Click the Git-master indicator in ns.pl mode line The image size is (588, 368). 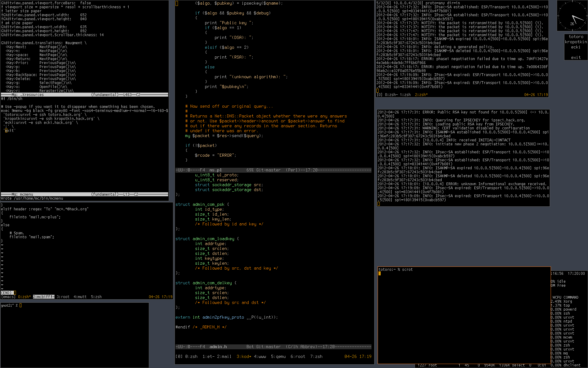268,170
